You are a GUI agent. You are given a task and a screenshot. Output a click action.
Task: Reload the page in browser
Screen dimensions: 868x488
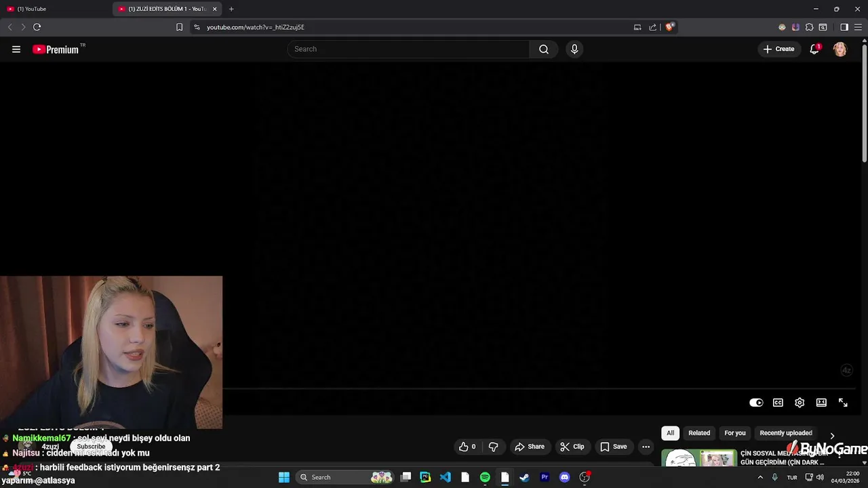click(x=37, y=27)
